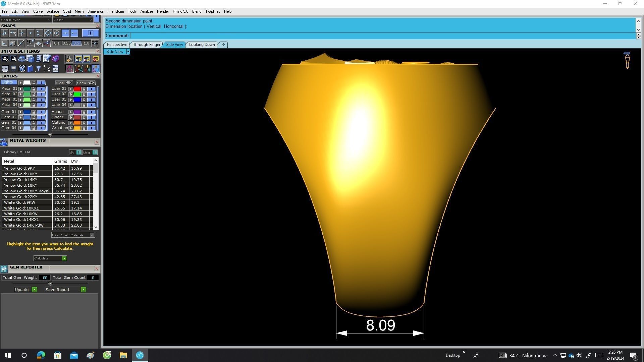The width and height of the screenshot is (644, 362).
Task: Toggle visibility switch of User 01 layer
Action: (x=91, y=89)
